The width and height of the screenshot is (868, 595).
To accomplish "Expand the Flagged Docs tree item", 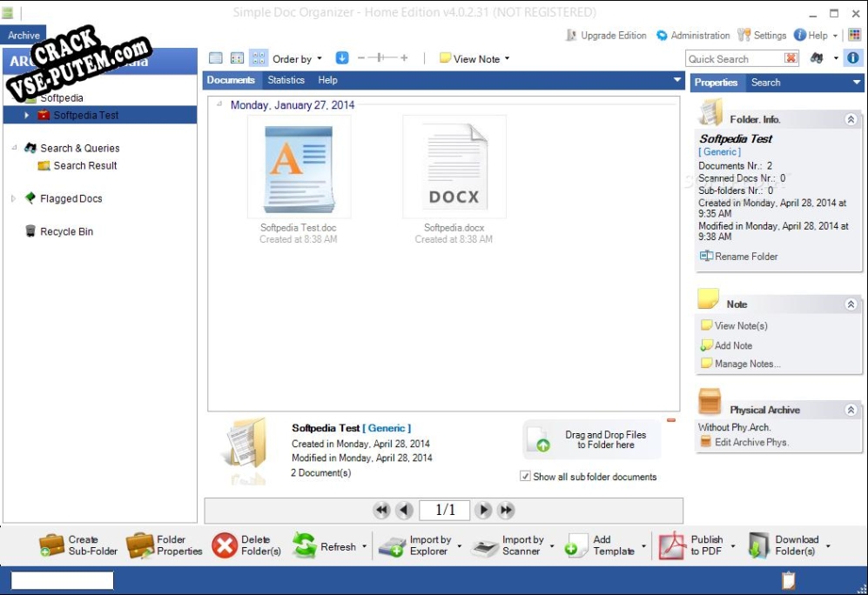I will tap(12, 198).
